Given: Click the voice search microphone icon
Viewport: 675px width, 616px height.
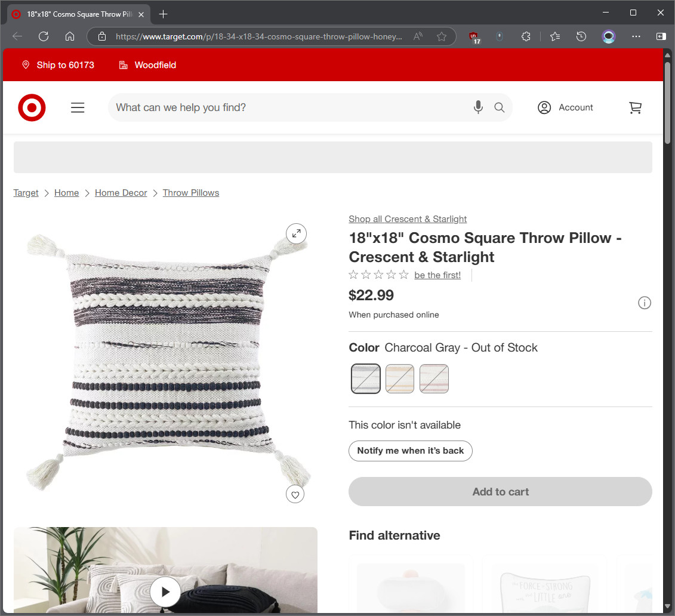Looking at the screenshot, I should [x=478, y=107].
